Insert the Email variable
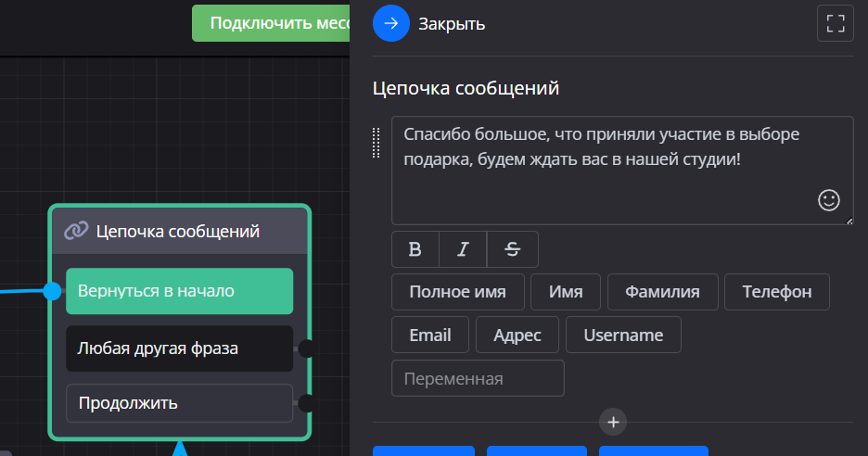The image size is (868, 456). click(x=430, y=335)
